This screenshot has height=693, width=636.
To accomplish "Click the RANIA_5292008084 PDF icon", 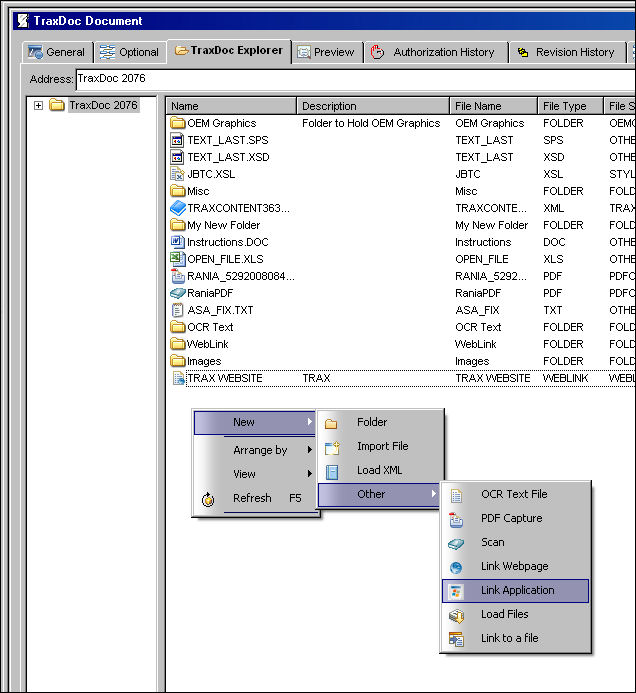I will pyautogui.click(x=178, y=276).
